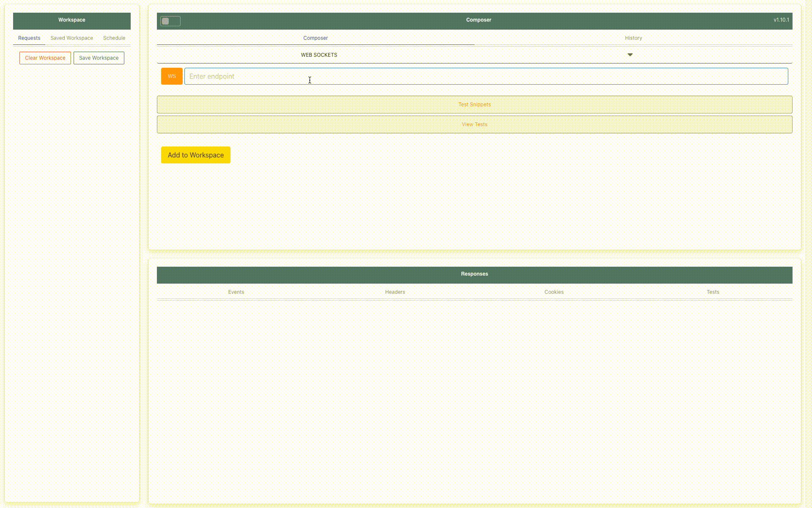Select the Composer tab

point(315,38)
